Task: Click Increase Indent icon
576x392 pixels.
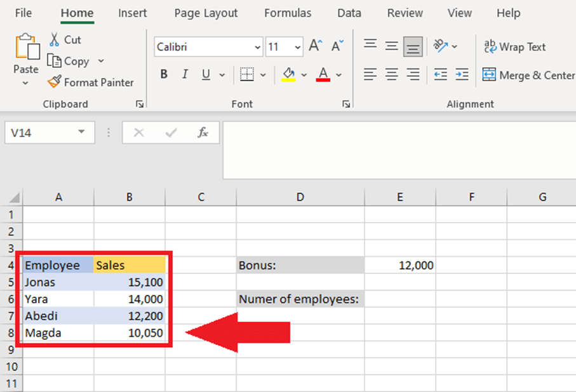Action: coord(462,74)
